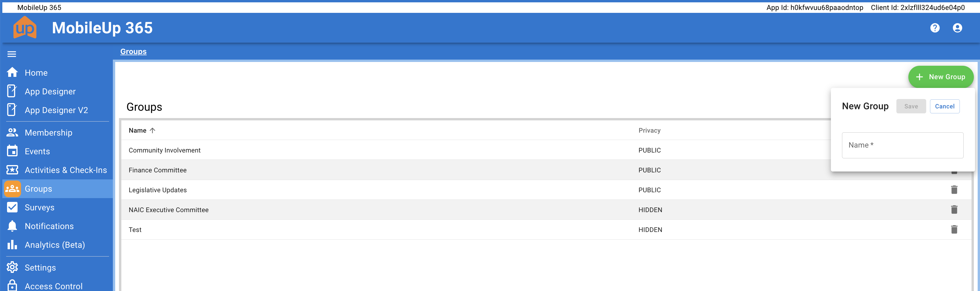Viewport: 980px width, 291px height.
Task: Sort groups by Name column arrow
Action: [x=153, y=131]
